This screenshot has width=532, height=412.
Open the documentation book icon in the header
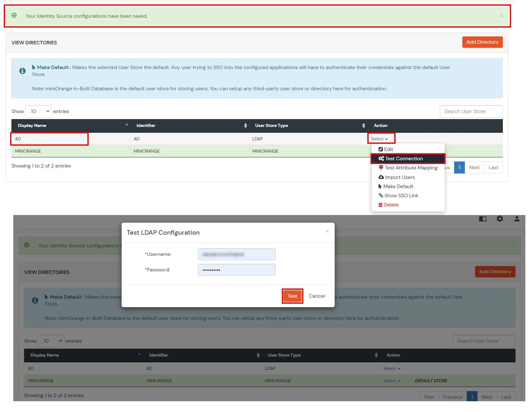tap(483, 219)
